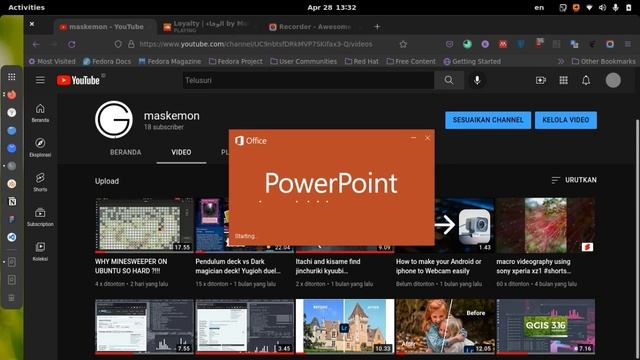
Task: Minimize the PowerPoint splash window
Action: [413, 138]
